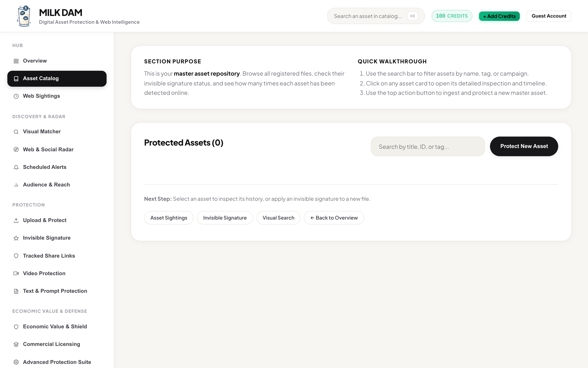The height and width of the screenshot is (368, 588).
Task: Click the Invisible Signature star icon
Action: (x=16, y=238)
